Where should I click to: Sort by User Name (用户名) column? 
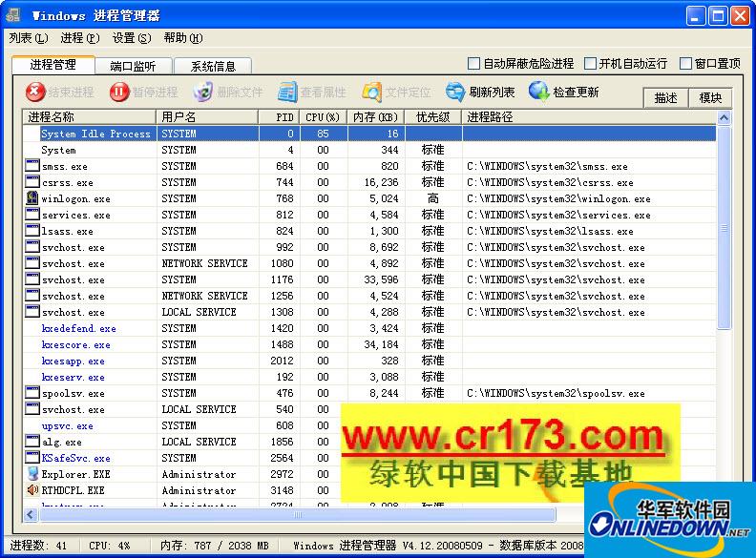(207, 116)
